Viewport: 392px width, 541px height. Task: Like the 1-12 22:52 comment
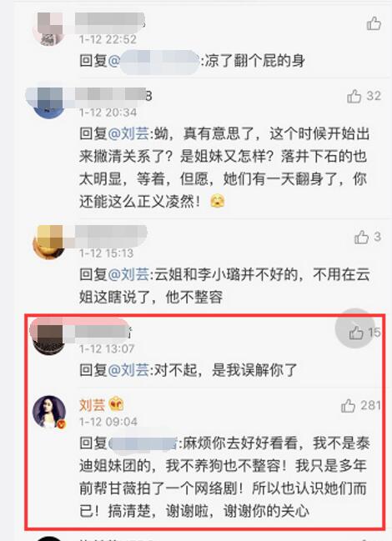pyautogui.click(x=374, y=23)
